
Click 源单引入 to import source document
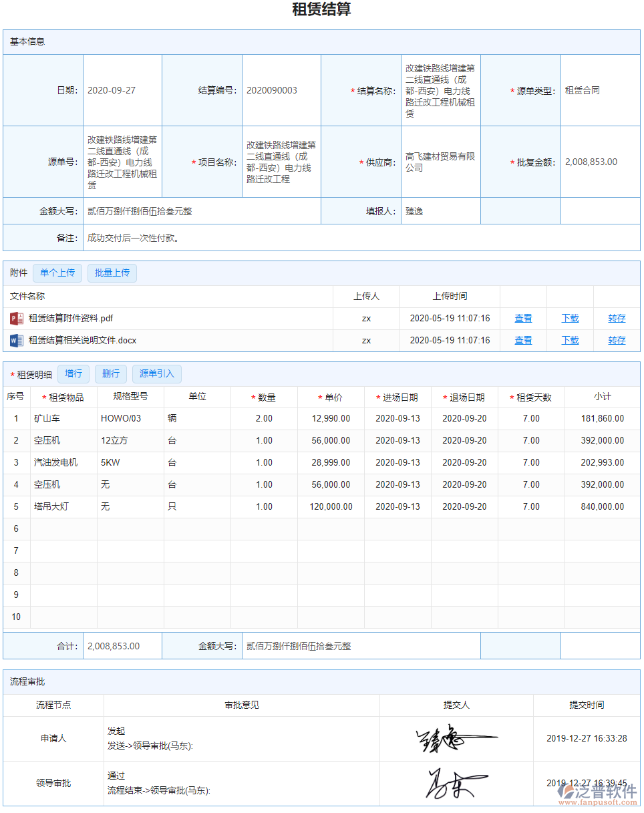point(156,373)
